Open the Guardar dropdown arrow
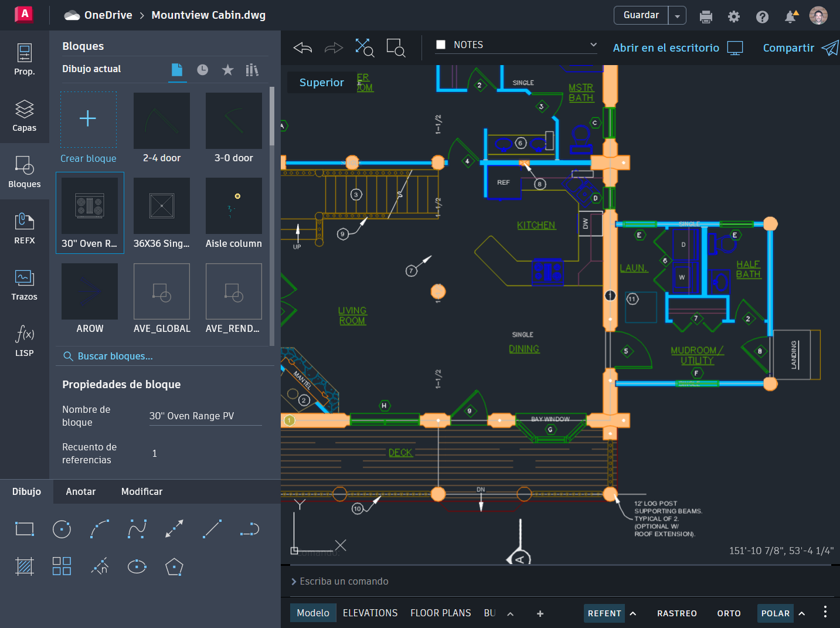The height and width of the screenshot is (628, 840). tap(677, 16)
